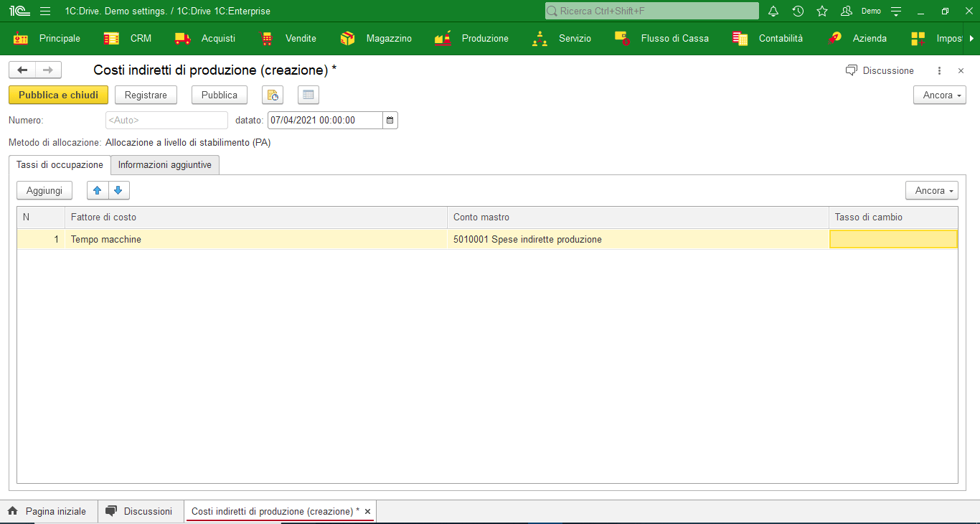Click the Impostazioni section icon
The width and height of the screenshot is (980, 524).
[918, 39]
